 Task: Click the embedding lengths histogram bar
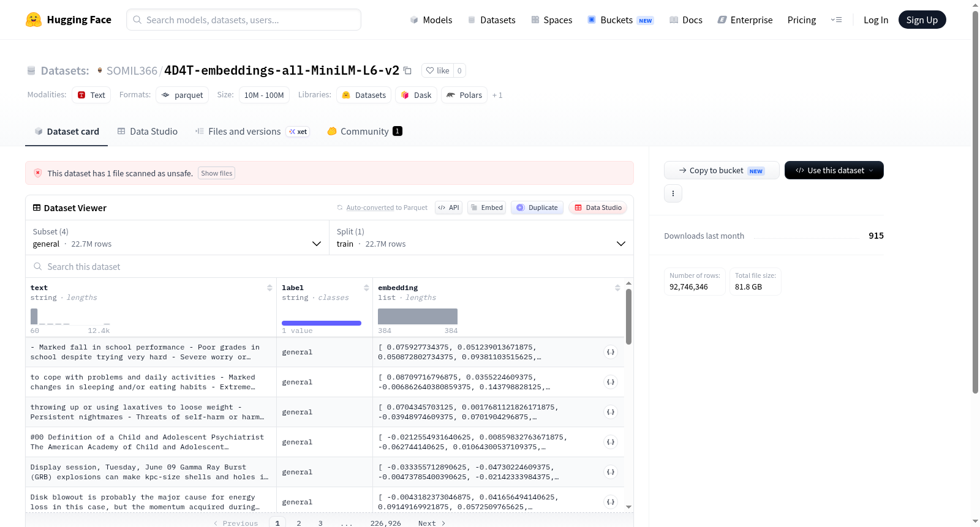tap(418, 316)
